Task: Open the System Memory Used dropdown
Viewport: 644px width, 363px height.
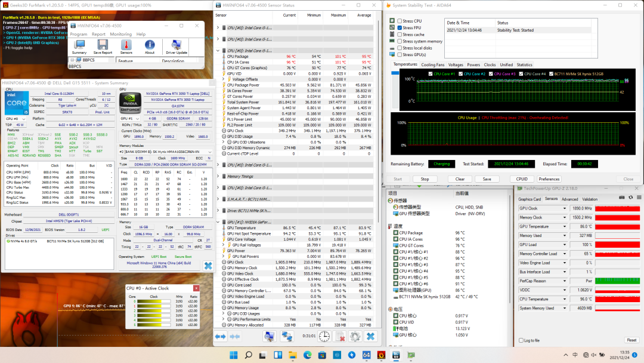Action: [564, 308]
